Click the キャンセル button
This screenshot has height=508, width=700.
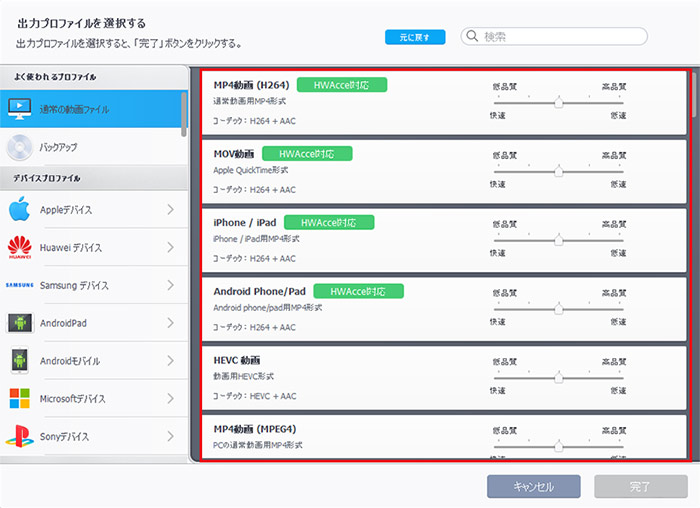(x=533, y=486)
